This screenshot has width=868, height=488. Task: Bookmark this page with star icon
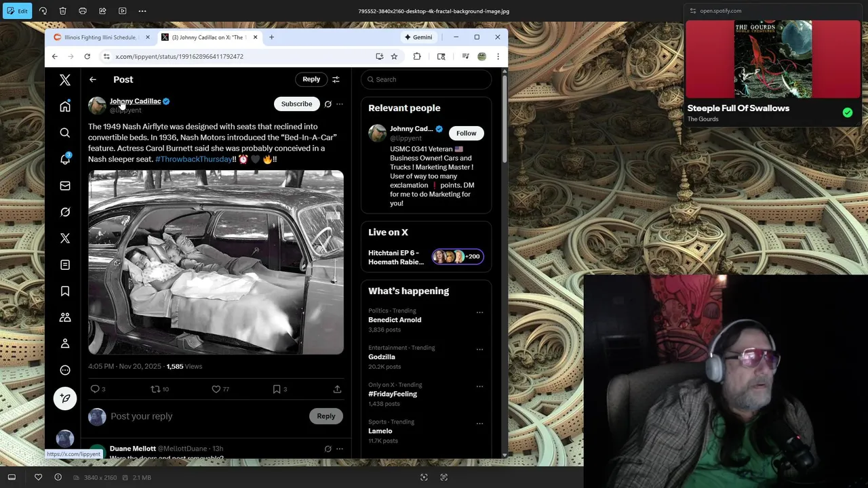click(394, 56)
